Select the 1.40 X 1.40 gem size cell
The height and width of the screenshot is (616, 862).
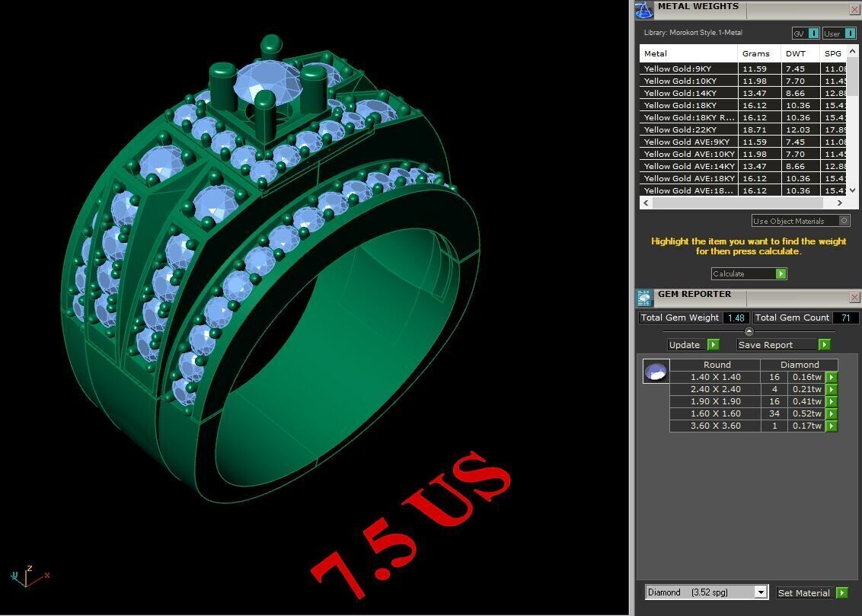coord(715,377)
